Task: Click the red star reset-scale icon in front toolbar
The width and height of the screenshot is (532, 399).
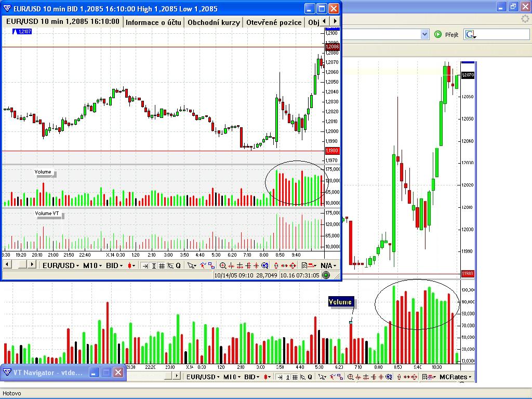Action: (256, 265)
